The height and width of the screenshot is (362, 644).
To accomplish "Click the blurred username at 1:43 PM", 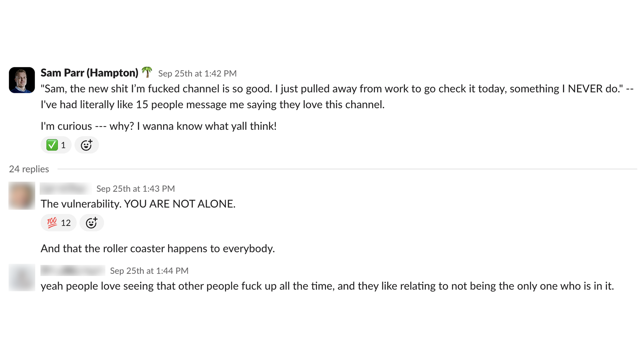I will point(66,189).
